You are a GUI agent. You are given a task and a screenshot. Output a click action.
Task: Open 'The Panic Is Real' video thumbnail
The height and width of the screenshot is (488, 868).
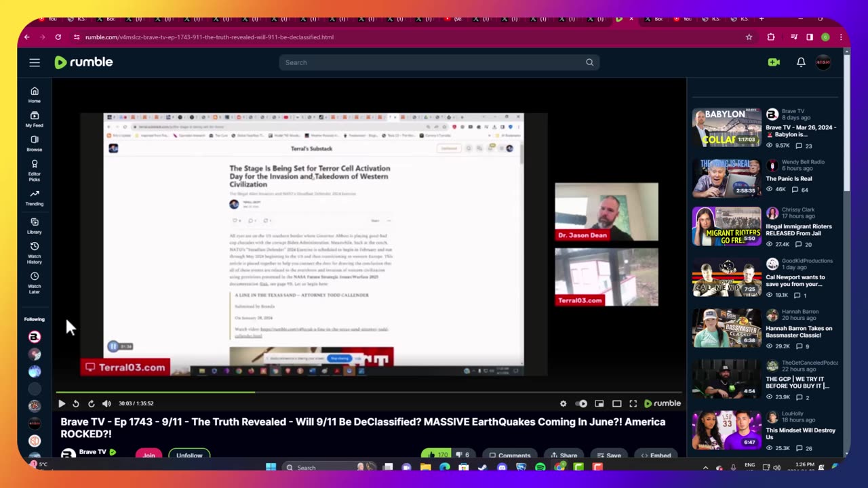click(x=726, y=178)
